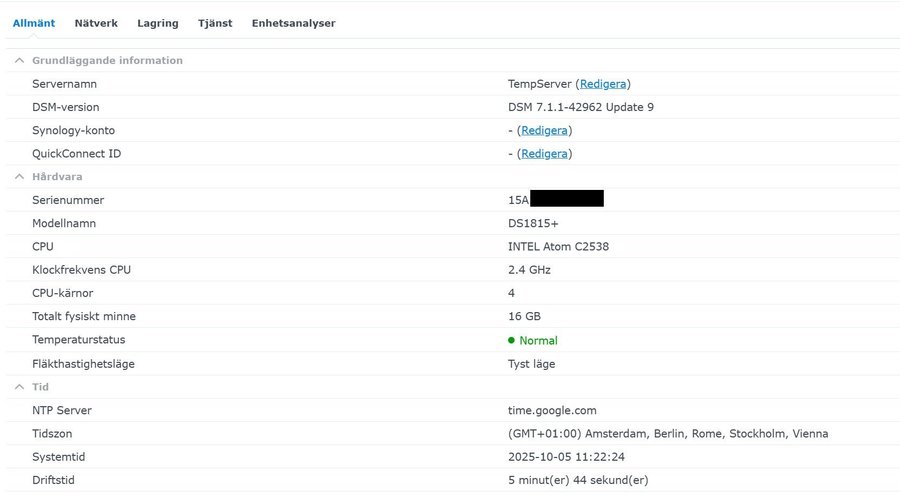Click the time.google.com NTP server value
900x502 pixels.
[x=552, y=411]
